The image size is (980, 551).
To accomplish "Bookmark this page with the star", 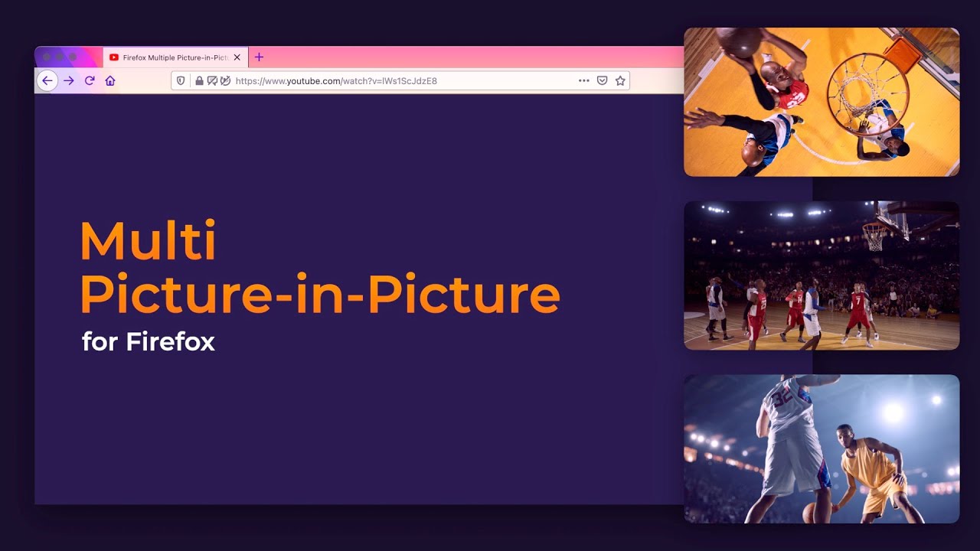I will click(x=621, y=80).
